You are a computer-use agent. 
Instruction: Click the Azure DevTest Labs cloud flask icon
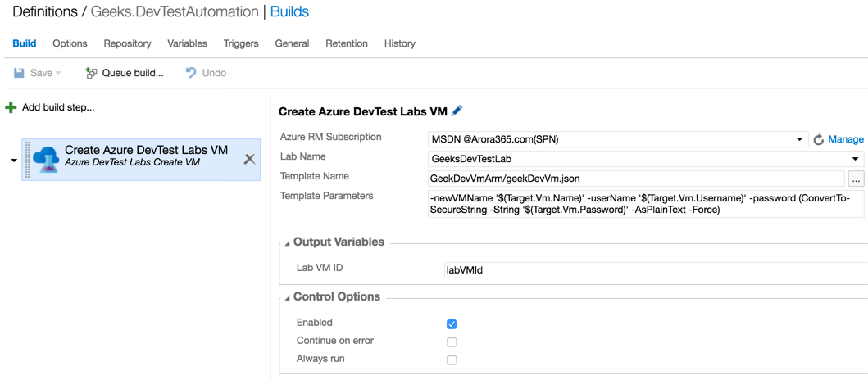click(46, 159)
